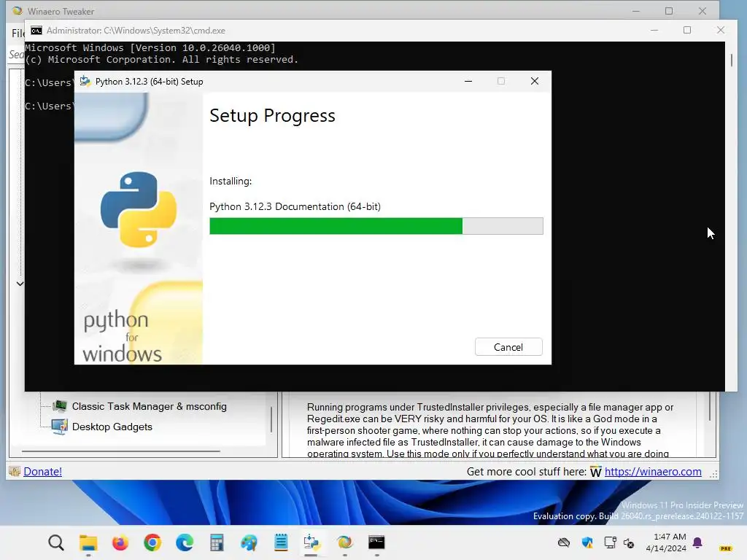Switch to Python Setup taskbar icon
This screenshot has width=747, height=560.
(x=312, y=542)
